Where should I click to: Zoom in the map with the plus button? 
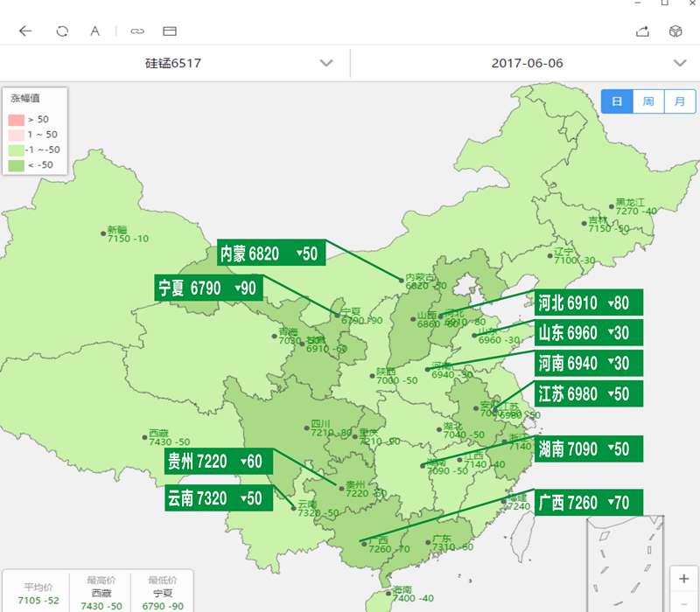pyautogui.click(x=684, y=579)
